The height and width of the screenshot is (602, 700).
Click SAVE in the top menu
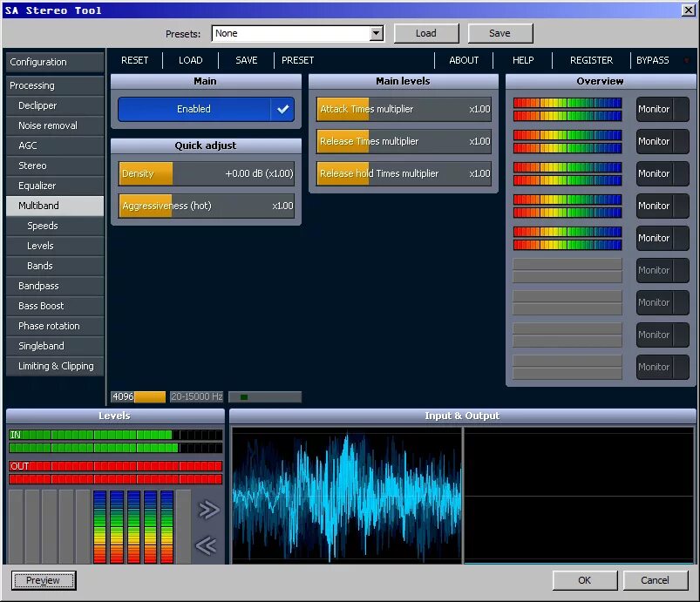coord(247,60)
